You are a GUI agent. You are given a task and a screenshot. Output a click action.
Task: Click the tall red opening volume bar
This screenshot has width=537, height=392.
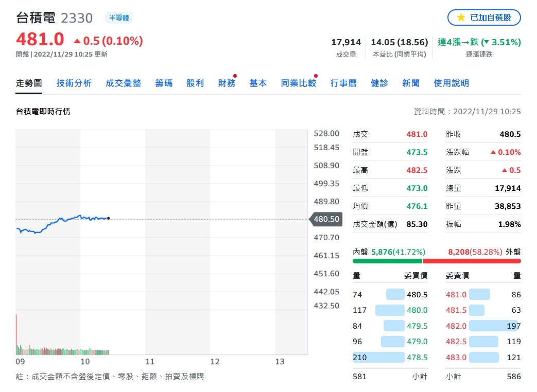pyautogui.click(x=16, y=334)
